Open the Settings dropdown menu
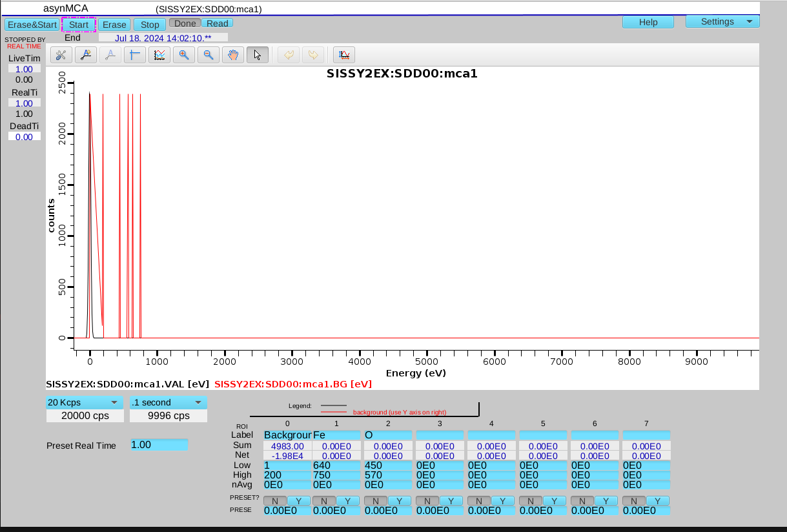This screenshot has height=532, width=787. point(722,21)
